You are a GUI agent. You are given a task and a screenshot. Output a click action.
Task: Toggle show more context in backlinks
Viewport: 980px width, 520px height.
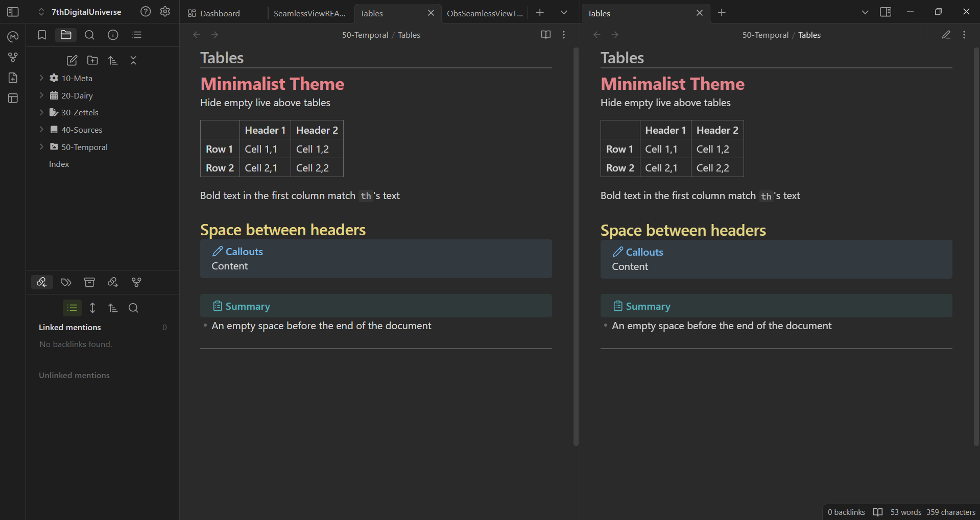[92, 308]
